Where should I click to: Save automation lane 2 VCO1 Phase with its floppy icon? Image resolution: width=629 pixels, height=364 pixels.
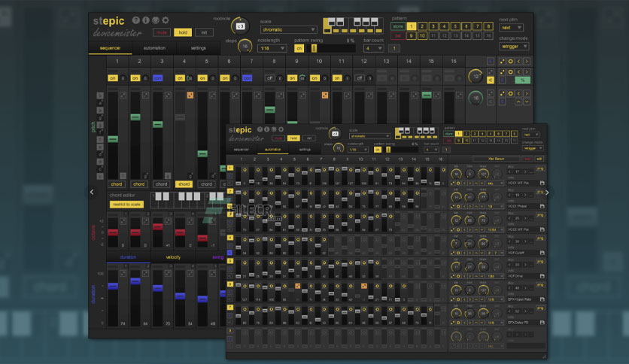[x=542, y=206]
